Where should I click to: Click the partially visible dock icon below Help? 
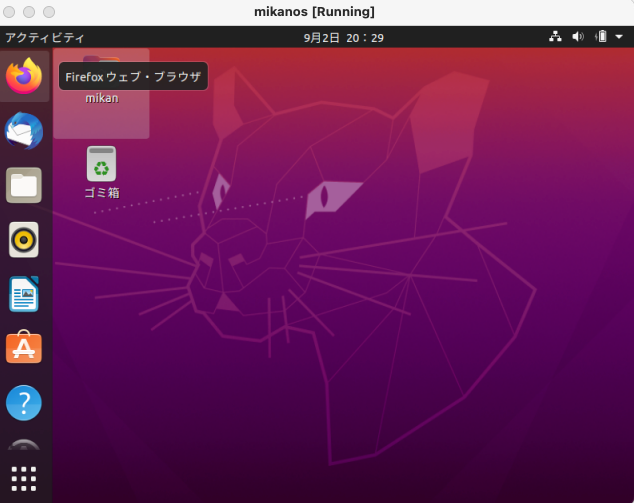pyautogui.click(x=24, y=444)
